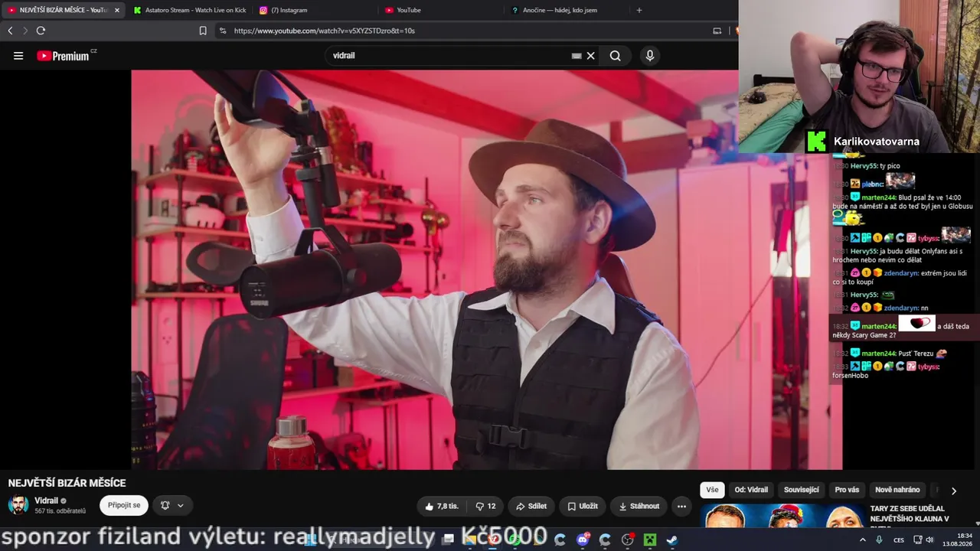The height and width of the screenshot is (551, 980).
Task: Close the NEJVĚTŠÍ BIZÁR MĚSÍCE tab
Action: pos(117,10)
